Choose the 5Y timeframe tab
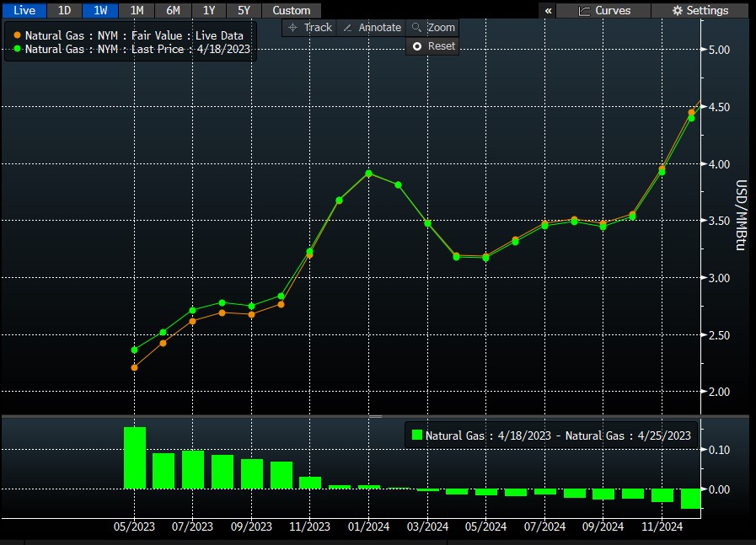 244,11
